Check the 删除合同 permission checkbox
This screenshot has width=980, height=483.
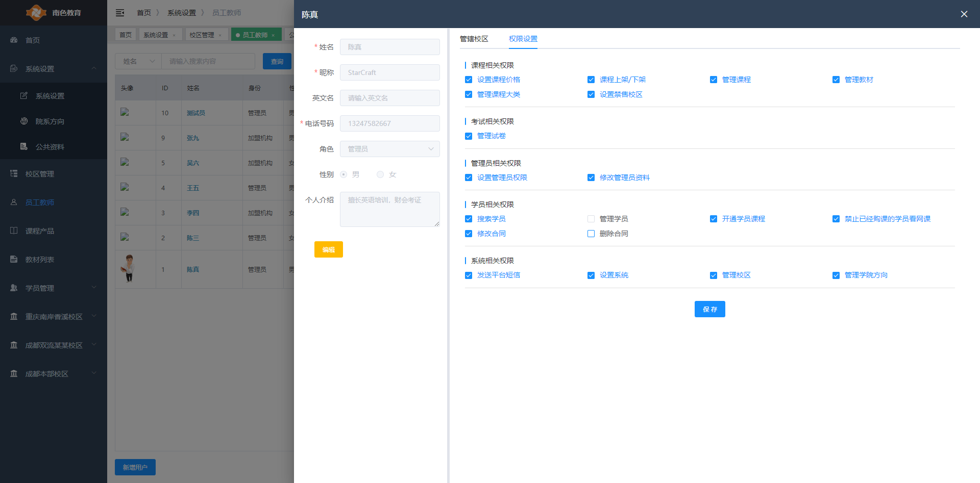click(591, 234)
